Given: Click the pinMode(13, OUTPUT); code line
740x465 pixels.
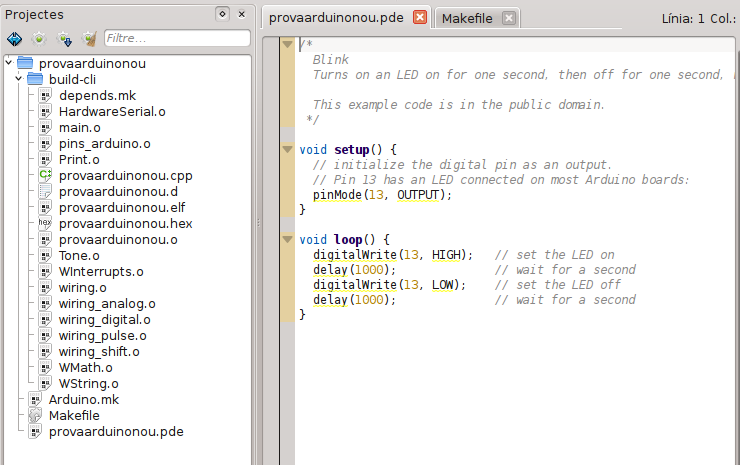Looking at the screenshot, I should [x=382, y=195].
